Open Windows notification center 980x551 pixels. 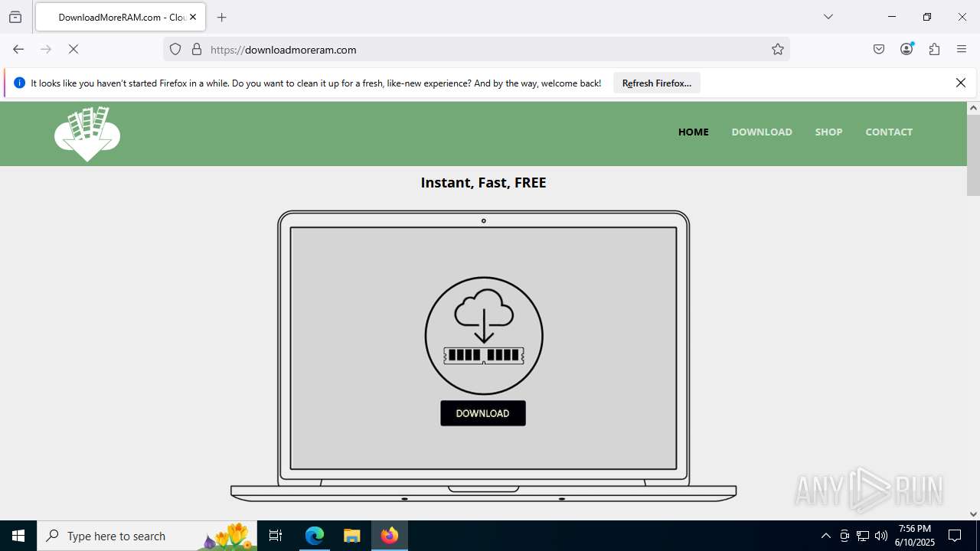click(955, 536)
